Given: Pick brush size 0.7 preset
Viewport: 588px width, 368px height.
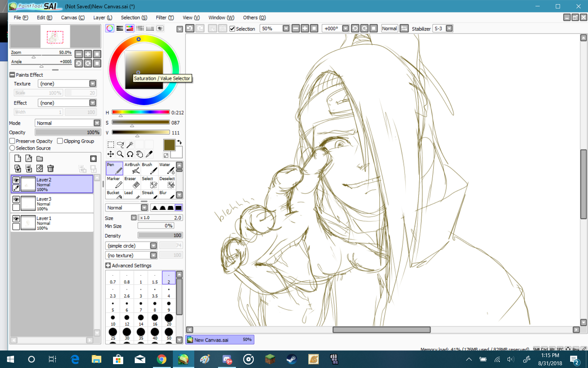Looking at the screenshot, I should (x=113, y=278).
